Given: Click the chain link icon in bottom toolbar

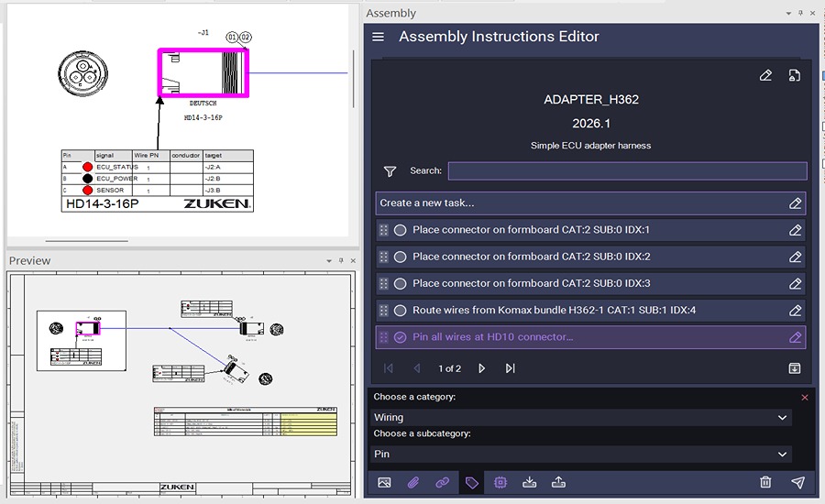Looking at the screenshot, I should point(443,483).
